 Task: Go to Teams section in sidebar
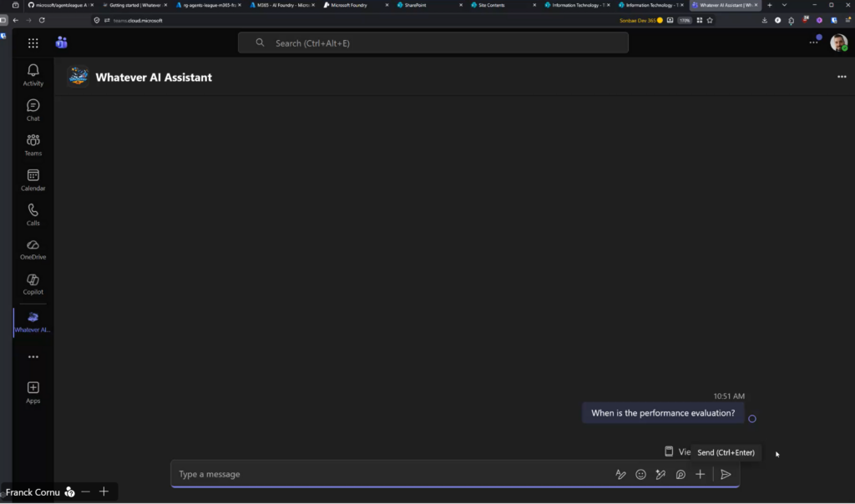pyautogui.click(x=33, y=145)
